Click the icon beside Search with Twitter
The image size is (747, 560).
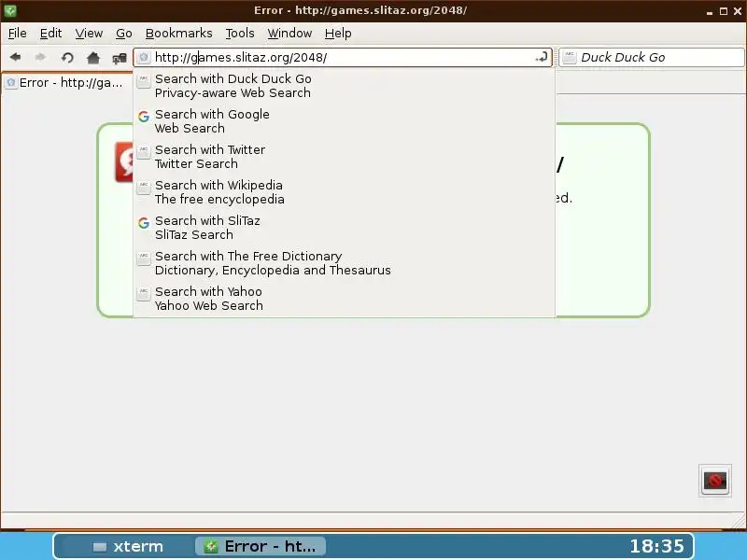tap(144, 152)
